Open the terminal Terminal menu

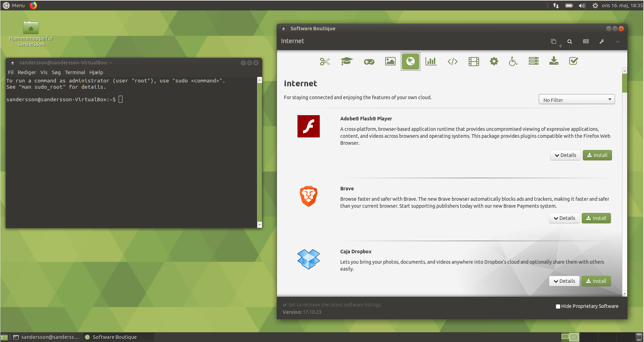click(75, 72)
